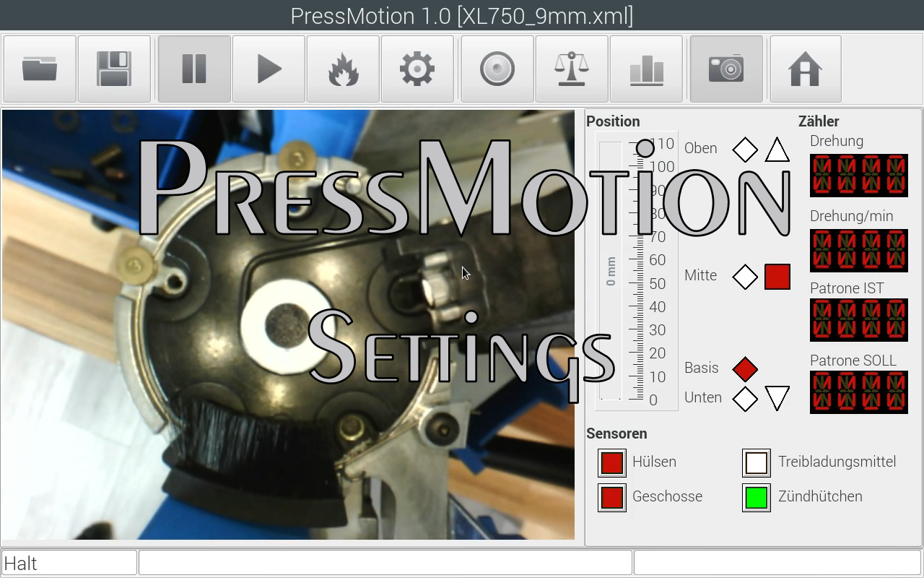Image resolution: width=924 pixels, height=578 pixels.
Task: Click the home icon in toolbar
Action: click(x=805, y=69)
